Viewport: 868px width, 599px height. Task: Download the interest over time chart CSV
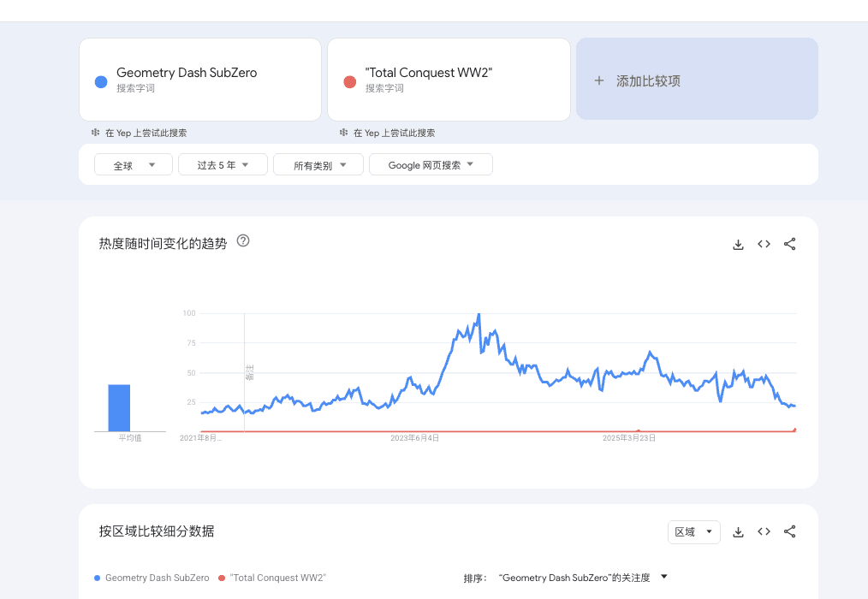(x=738, y=244)
